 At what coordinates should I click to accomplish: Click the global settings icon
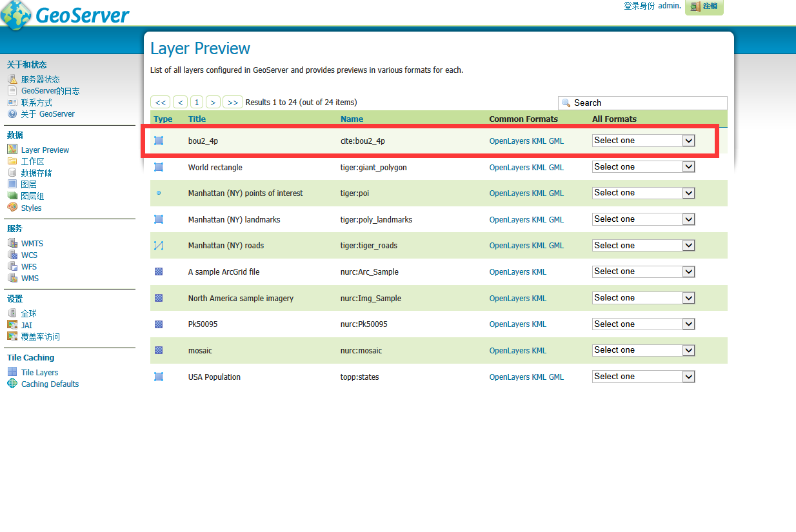coord(12,313)
